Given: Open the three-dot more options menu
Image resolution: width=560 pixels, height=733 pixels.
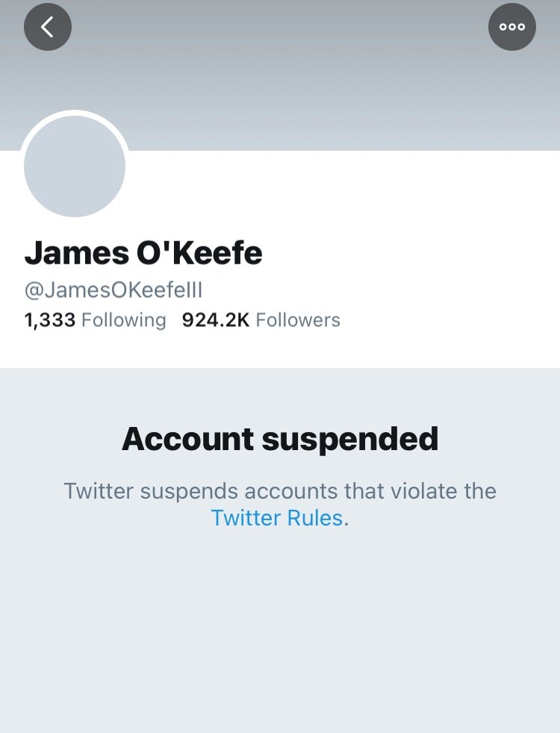Looking at the screenshot, I should 512,28.
